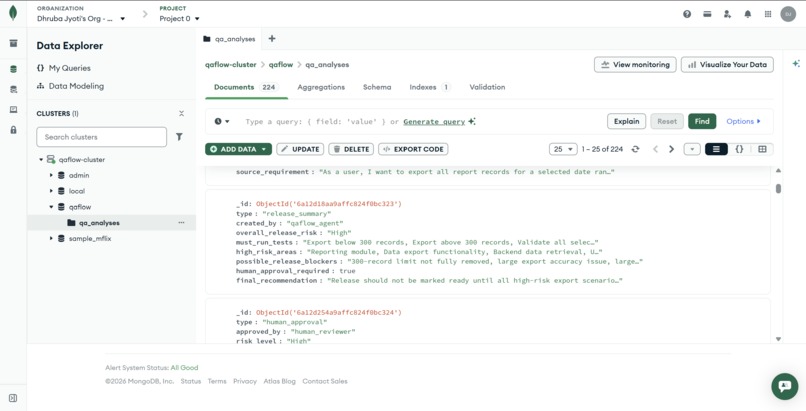This screenshot has width=806, height=411.
Task: Click the MongoDB leaf logo
Action: [x=13, y=13]
